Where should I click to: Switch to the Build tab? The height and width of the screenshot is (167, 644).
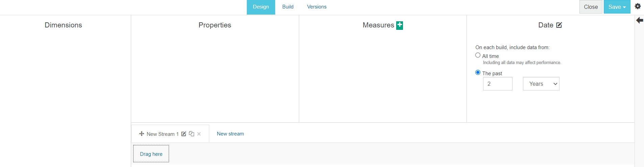[x=288, y=7]
